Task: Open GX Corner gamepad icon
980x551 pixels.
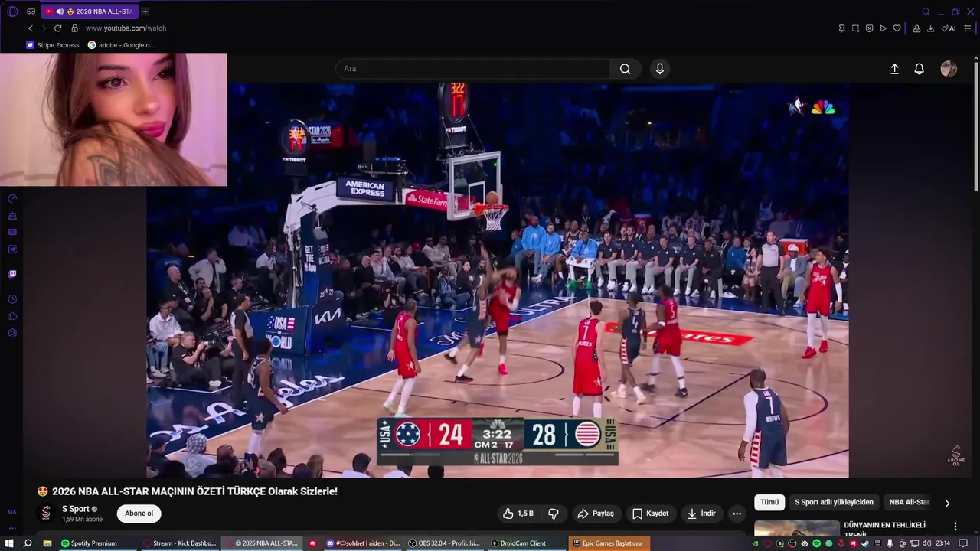Action: (31, 11)
